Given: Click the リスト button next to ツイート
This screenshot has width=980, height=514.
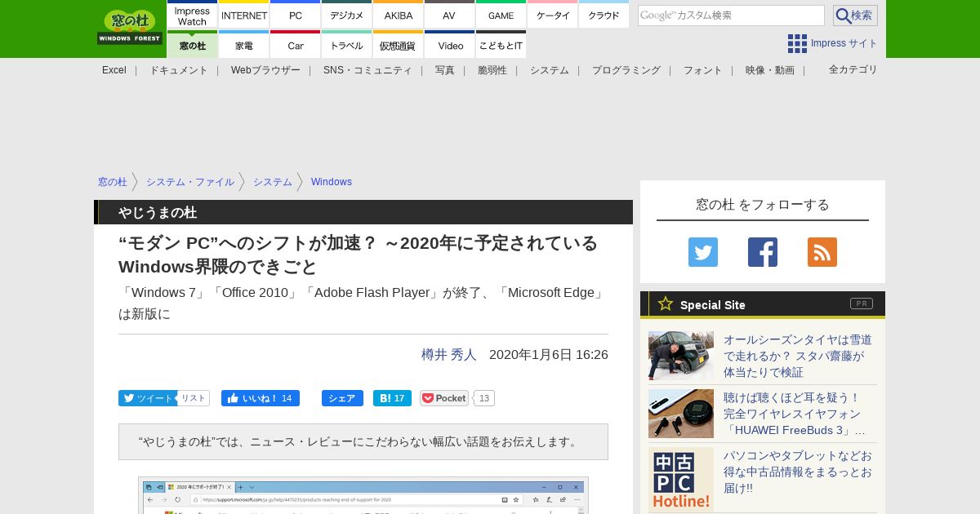Looking at the screenshot, I should [x=194, y=398].
